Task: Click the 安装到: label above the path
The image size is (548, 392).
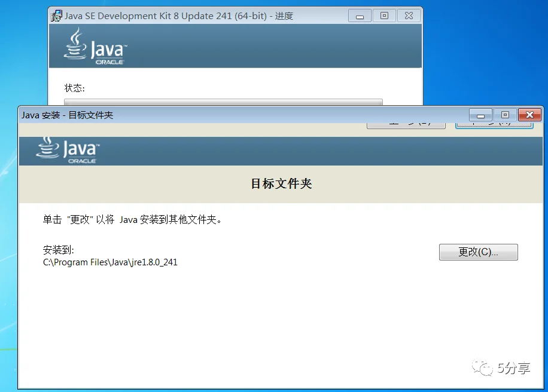Action: tap(50, 250)
